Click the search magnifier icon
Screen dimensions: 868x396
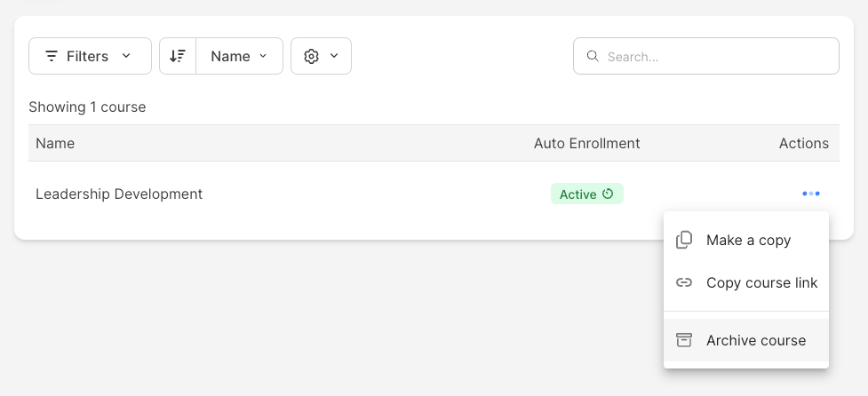point(593,56)
